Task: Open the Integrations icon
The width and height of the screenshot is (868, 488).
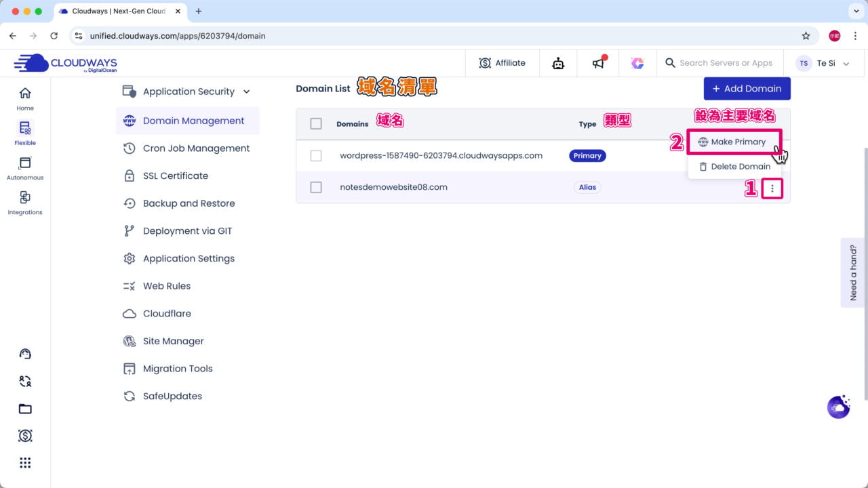Action: point(25,202)
